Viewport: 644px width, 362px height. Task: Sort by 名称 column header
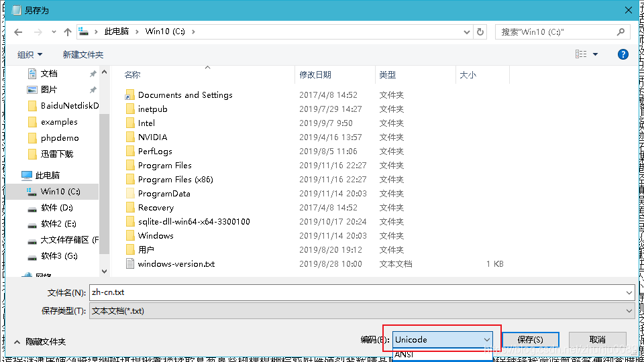pos(132,74)
